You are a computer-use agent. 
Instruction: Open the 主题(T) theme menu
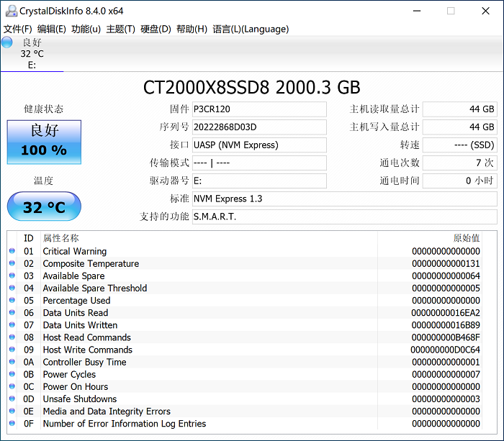click(x=120, y=29)
